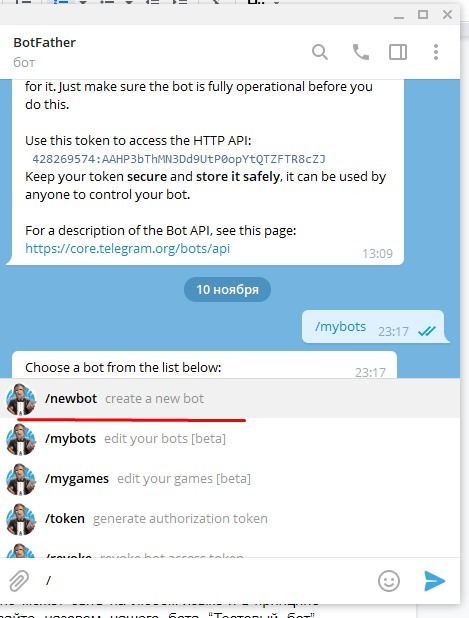Start a voice call with BotFather
Viewport: 469px width, 618px height.
click(361, 52)
